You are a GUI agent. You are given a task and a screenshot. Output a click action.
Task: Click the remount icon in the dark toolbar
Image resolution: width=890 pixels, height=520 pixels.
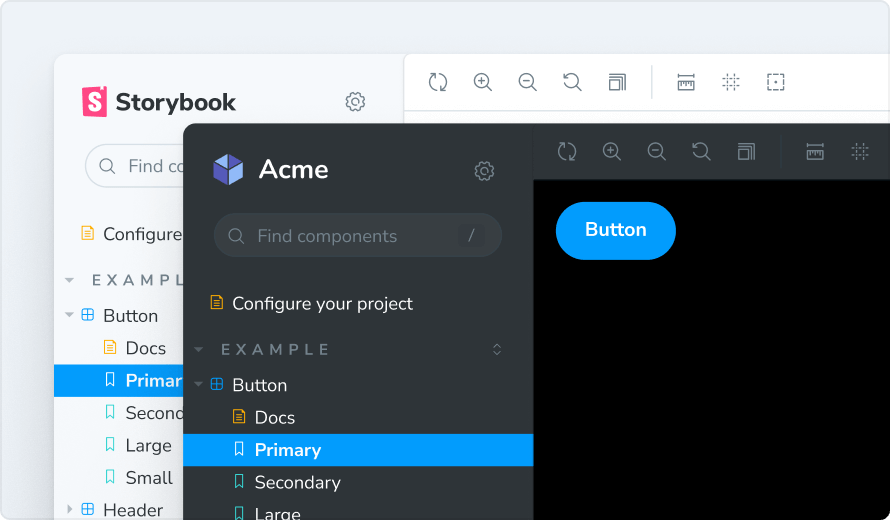[567, 151]
